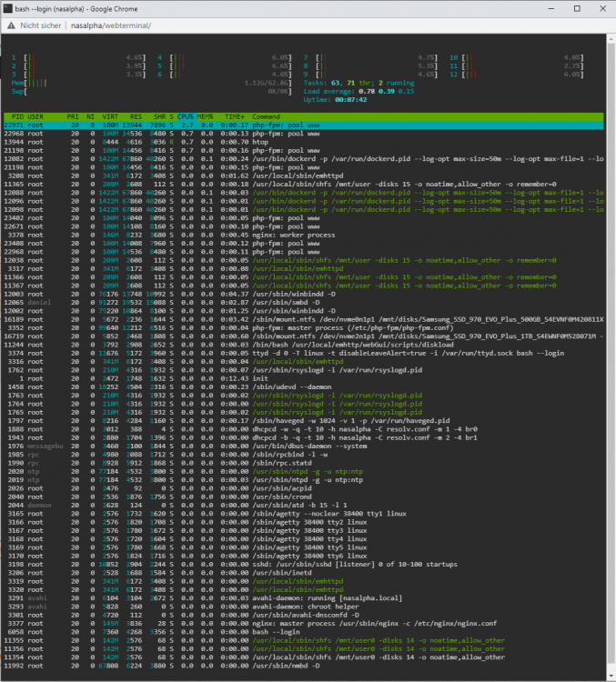This screenshot has height=682, width=616.
Task: Click the 'Nicht sicher' security warning icon
Action: (x=11, y=25)
